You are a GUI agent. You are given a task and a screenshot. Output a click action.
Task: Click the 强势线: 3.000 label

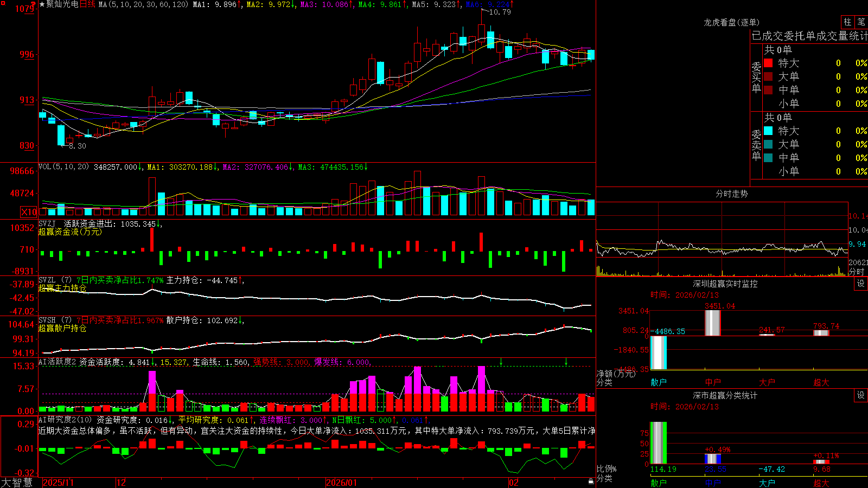point(282,362)
